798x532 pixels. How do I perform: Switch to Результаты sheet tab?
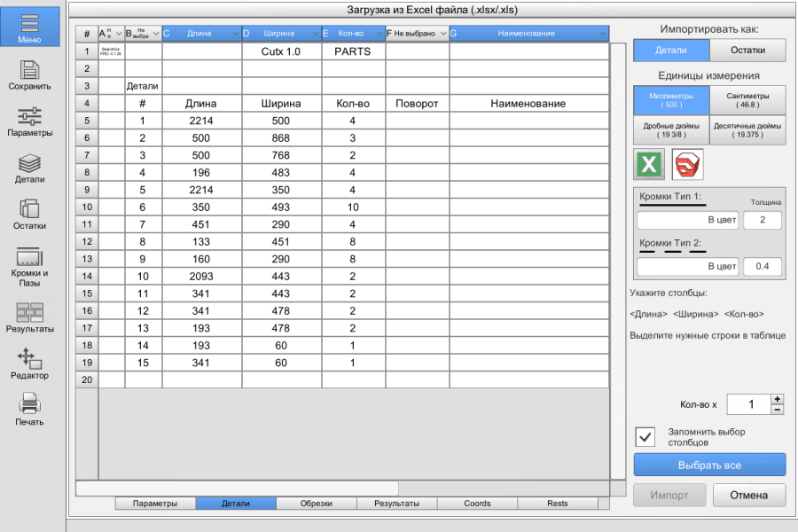pos(396,504)
